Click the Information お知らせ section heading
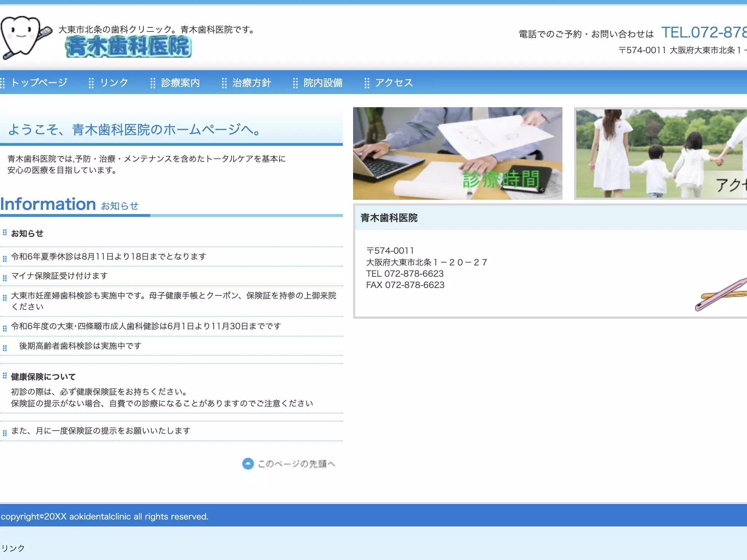747x560 pixels. click(x=69, y=204)
